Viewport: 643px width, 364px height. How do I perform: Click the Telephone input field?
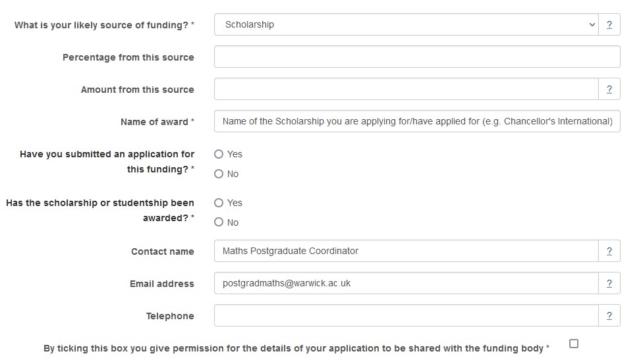[x=406, y=315]
